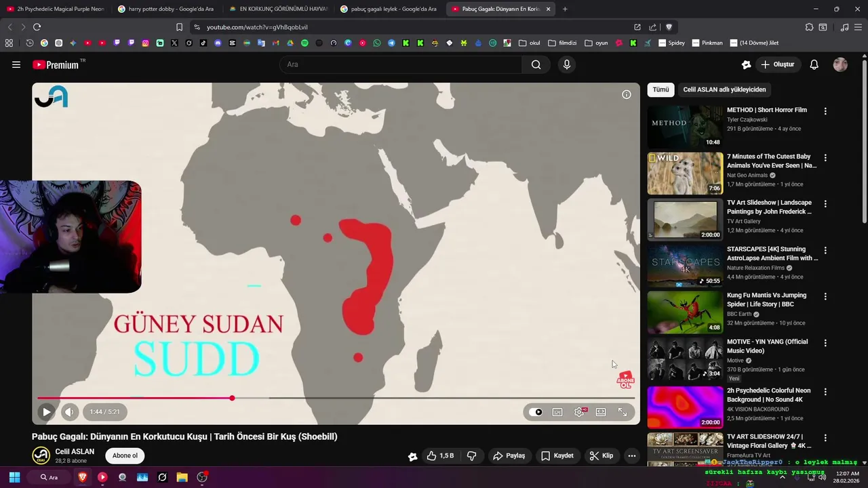Open options for TV ART SLIDESHOW 24/7
The height and width of the screenshot is (488, 868).
[825, 438]
